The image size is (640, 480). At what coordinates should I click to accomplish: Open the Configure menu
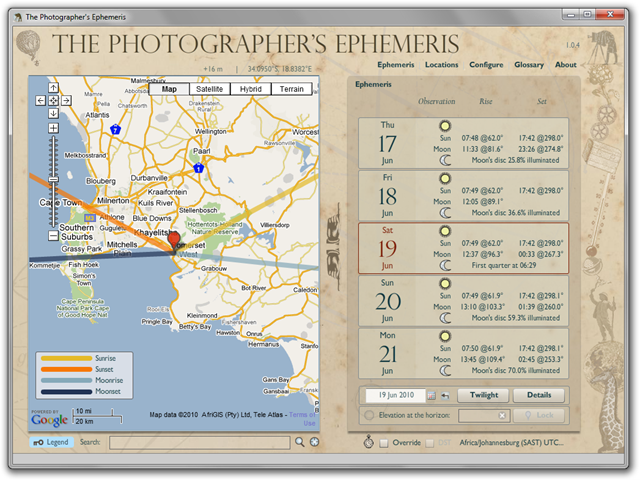point(486,65)
